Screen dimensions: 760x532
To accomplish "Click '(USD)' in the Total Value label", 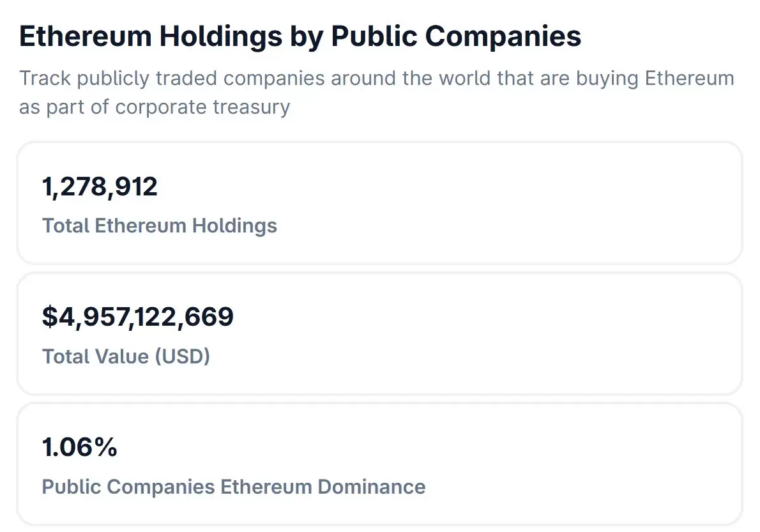I will [x=182, y=356].
